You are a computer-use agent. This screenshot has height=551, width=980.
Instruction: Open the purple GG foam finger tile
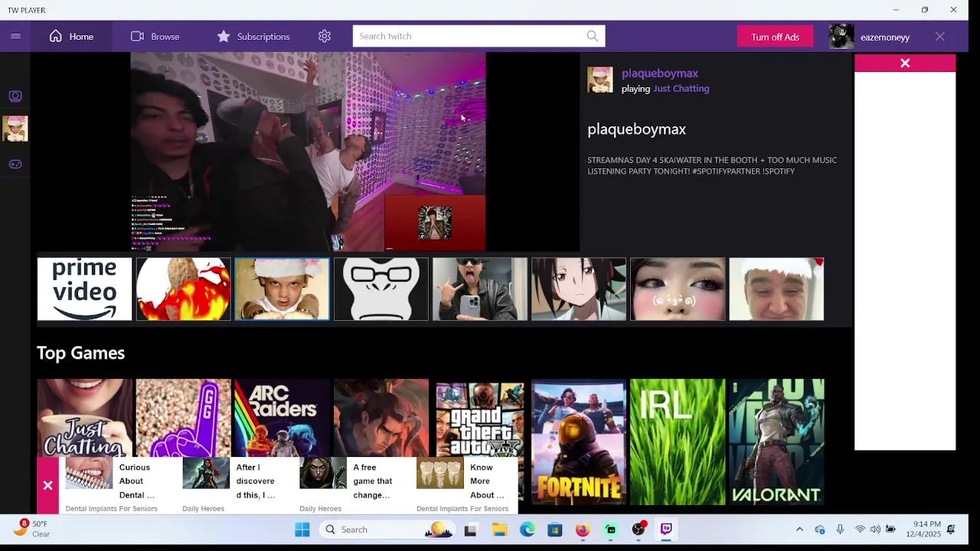183,417
